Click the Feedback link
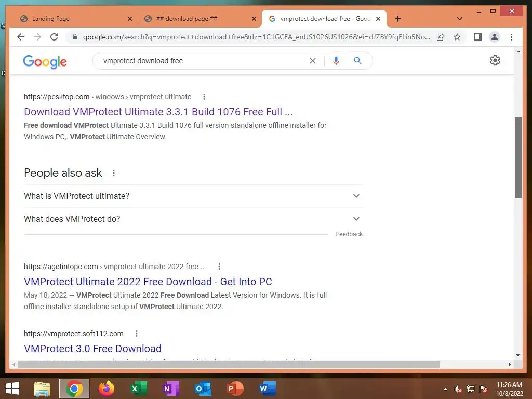 click(349, 234)
